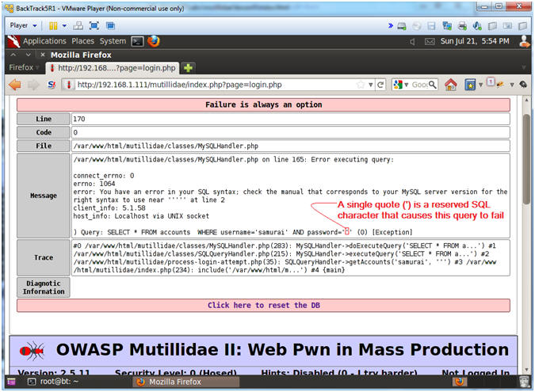Click the Mutillidae red ant logo
This screenshot has height=392, width=535.
pyautogui.click(x=32, y=350)
